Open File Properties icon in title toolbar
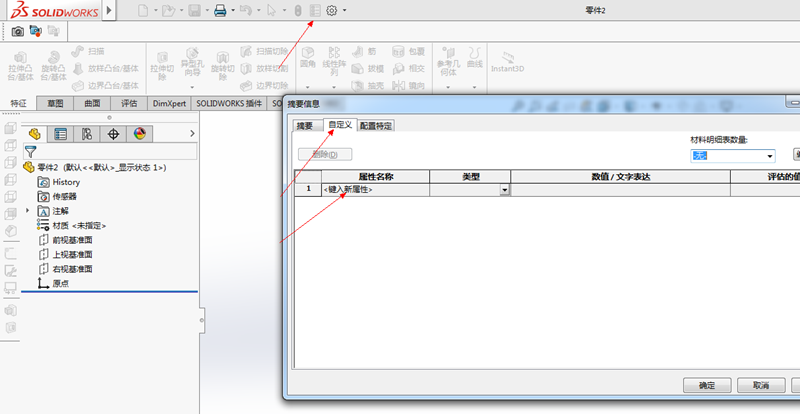This screenshot has height=414, width=800. [315, 10]
